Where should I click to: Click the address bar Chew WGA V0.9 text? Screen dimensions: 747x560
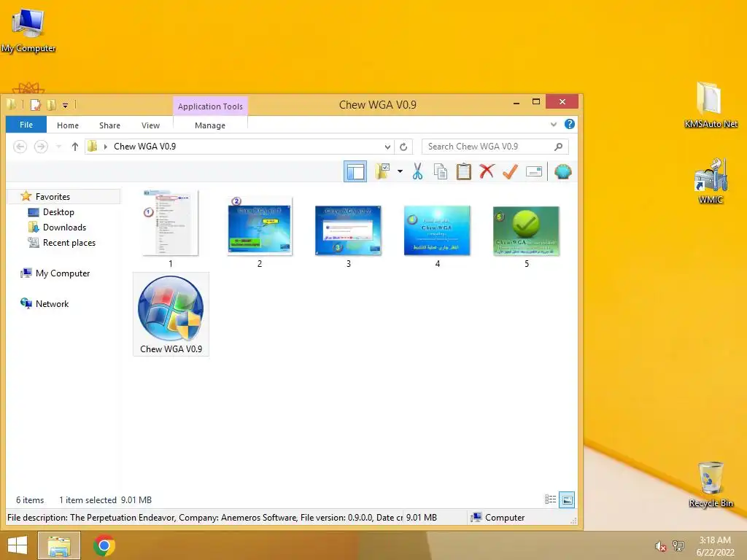(x=145, y=147)
